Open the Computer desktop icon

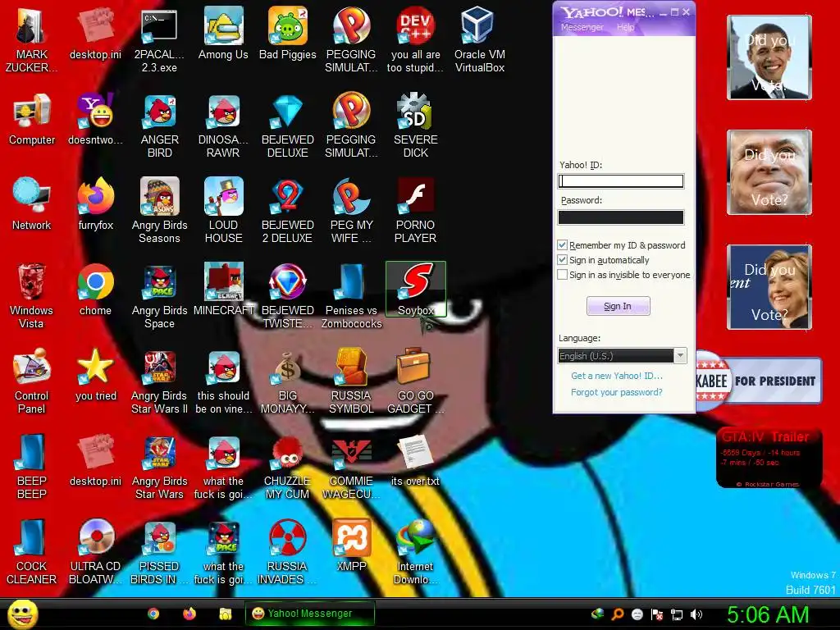point(32,119)
